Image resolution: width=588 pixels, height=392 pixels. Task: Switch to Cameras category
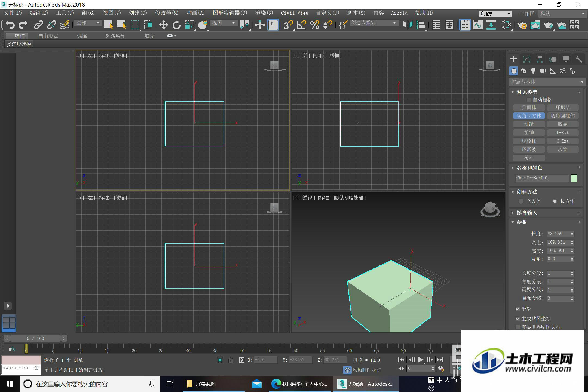click(x=543, y=71)
